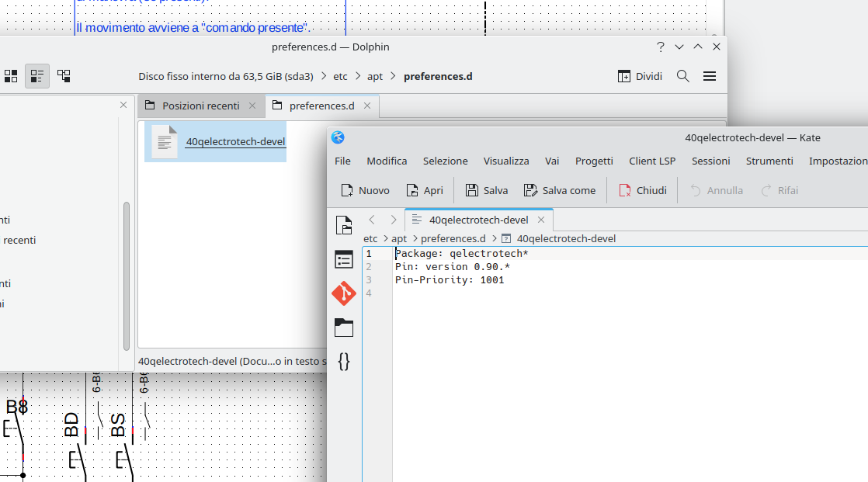Viewport: 868px width, 482px height.
Task: Open the Documents panel in Kate's sidebar
Action: tap(343, 225)
